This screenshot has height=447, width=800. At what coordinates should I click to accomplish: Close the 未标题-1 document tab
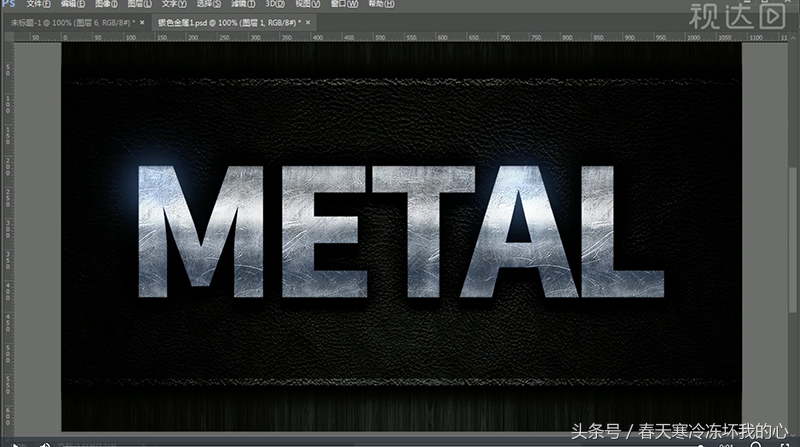[x=142, y=21]
